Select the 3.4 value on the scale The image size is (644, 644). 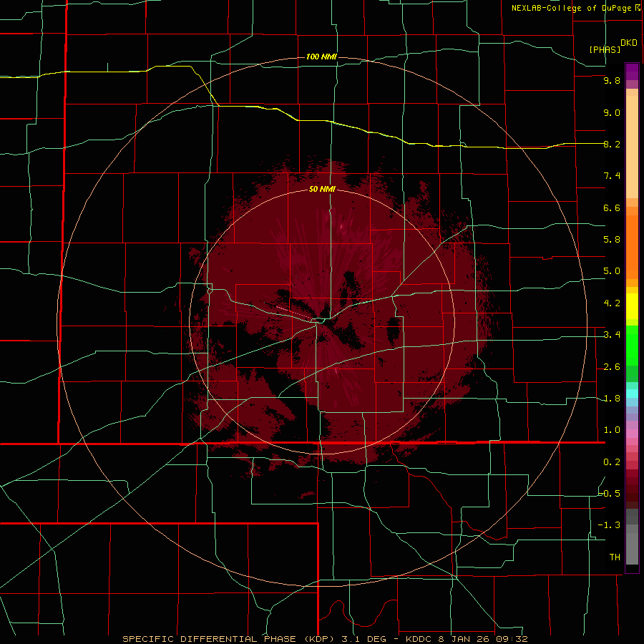(x=612, y=335)
